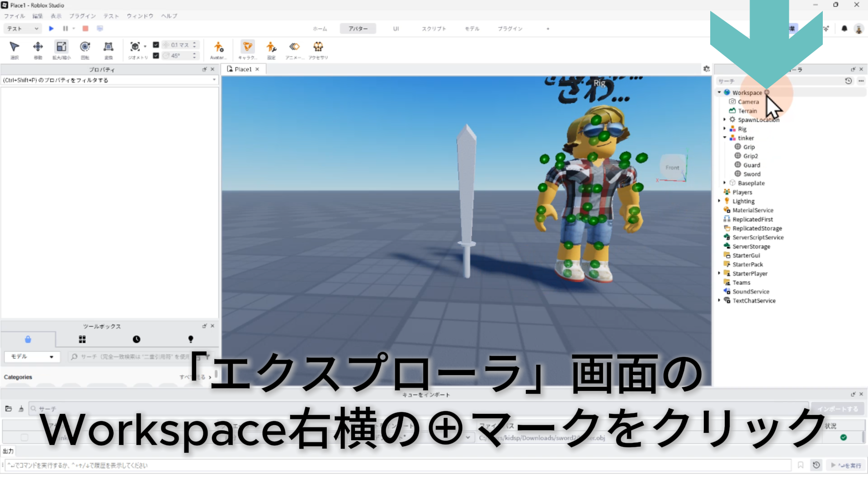Select the Move tool
Image resolution: width=868 pixels, height=488 pixels.
38,47
